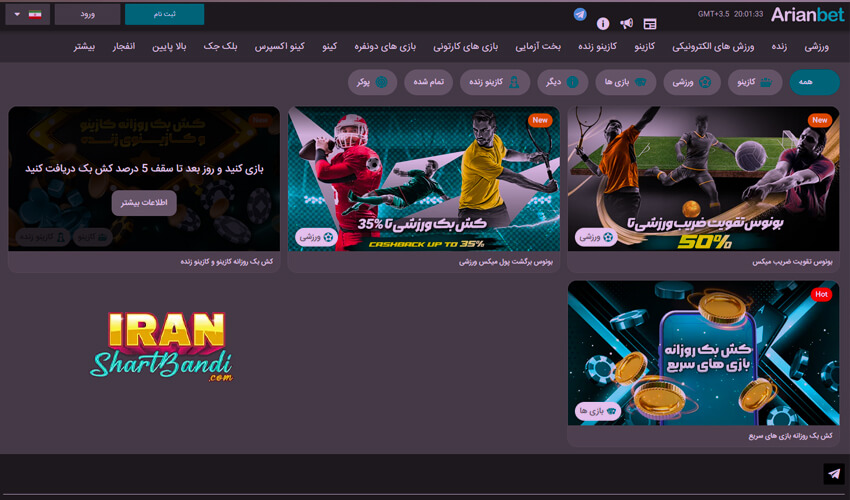Expand the بیشتر more menu
Screen dimensions: 850x500
point(84,47)
